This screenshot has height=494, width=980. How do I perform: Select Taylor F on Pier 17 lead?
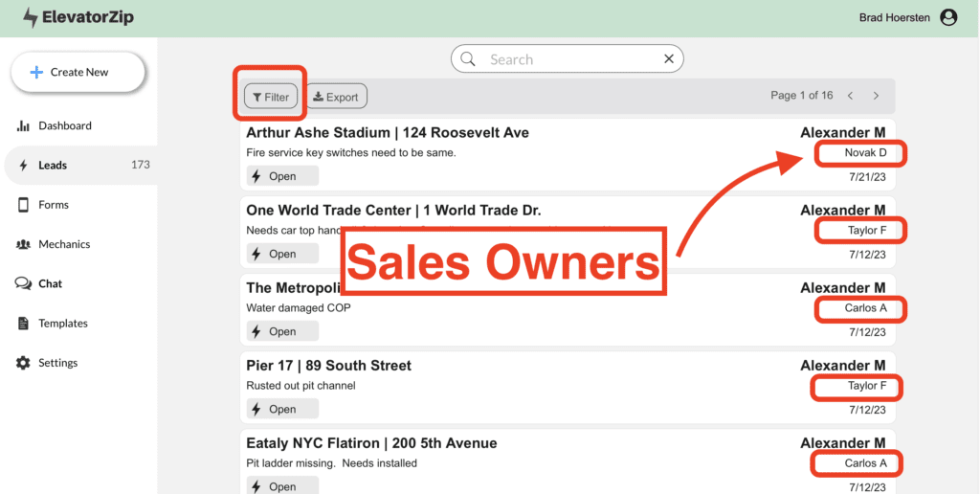coord(867,385)
